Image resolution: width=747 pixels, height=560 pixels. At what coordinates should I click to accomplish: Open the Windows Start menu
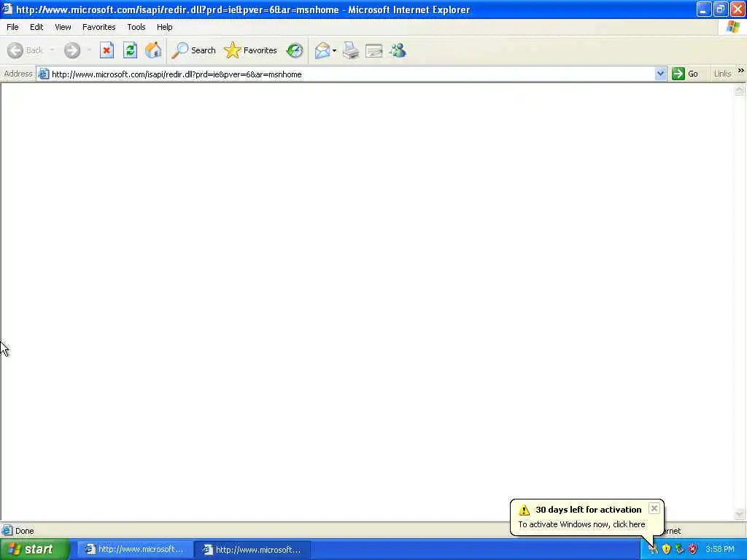34,550
